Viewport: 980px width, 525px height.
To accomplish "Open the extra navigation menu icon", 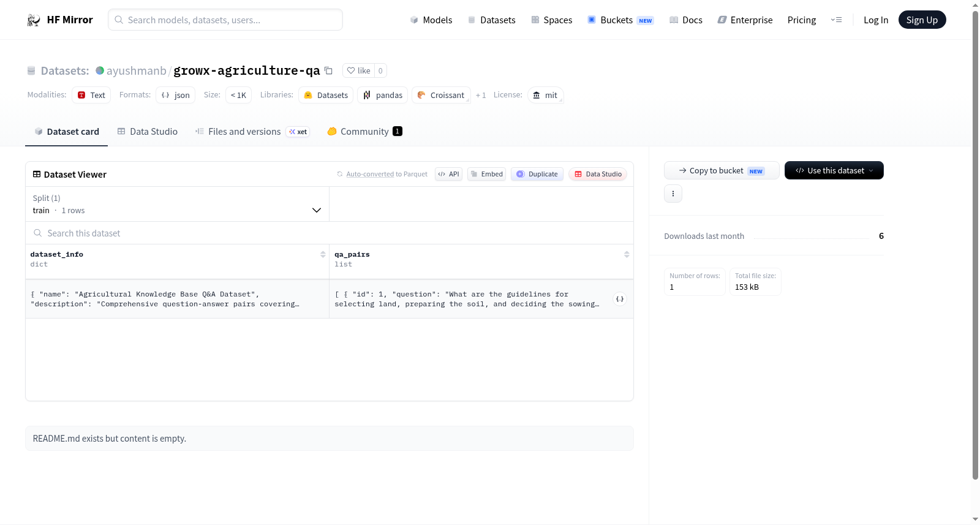I will pos(836,20).
